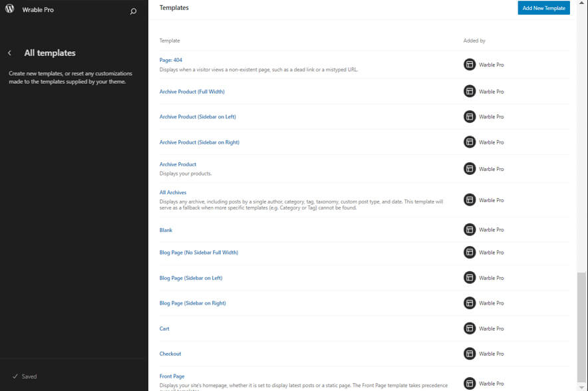Open the search icon in the sidebar
The height and width of the screenshot is (391, 588).
click(134, 9)
